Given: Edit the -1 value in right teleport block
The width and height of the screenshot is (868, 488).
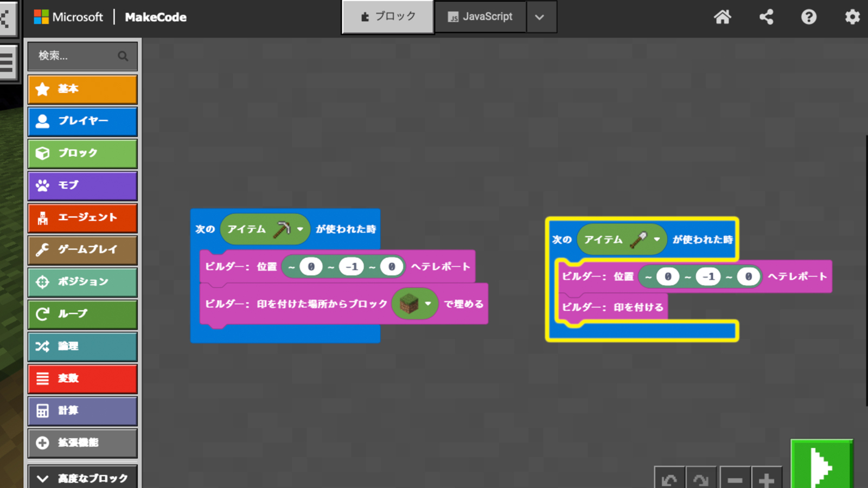Looking at the screenshot, I should tap(709, 277).
